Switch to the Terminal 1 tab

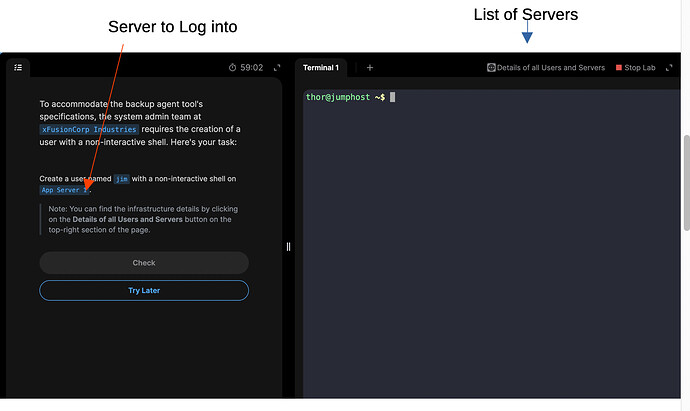[322, 68]
